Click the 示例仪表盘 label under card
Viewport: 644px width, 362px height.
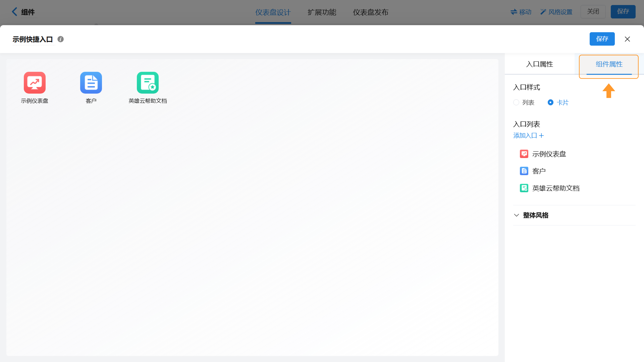click(35, 101)
